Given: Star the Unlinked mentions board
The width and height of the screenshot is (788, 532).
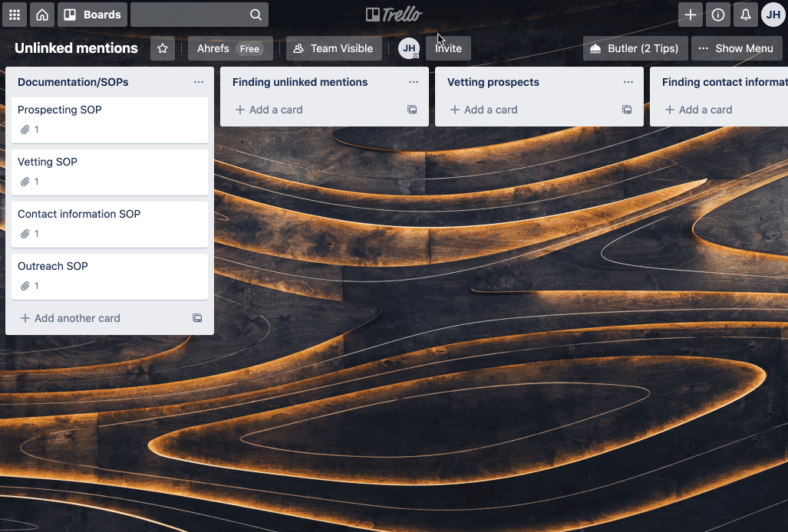Looking at the screenshot, I should pyautogui.click(x=162, y=48).
